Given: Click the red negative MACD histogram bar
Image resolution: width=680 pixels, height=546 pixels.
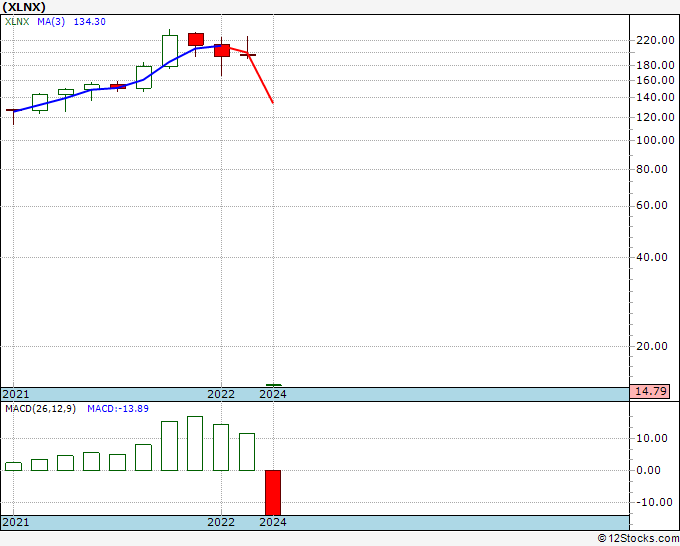Looking at the screenshot, I should (x=273, y=493).
